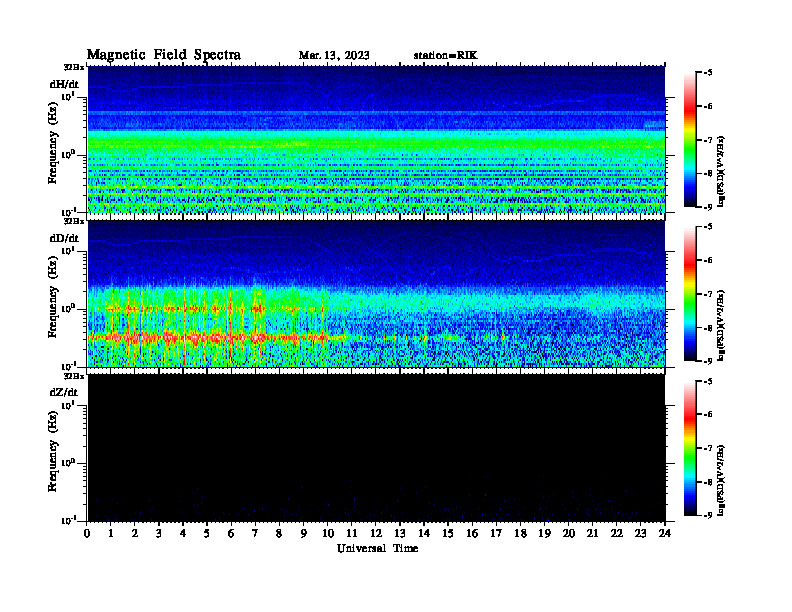Image resolution: width=792 pixels, height=612 pixels.
Task: Click hour "13" on the time axis
Action: point(400,533)
